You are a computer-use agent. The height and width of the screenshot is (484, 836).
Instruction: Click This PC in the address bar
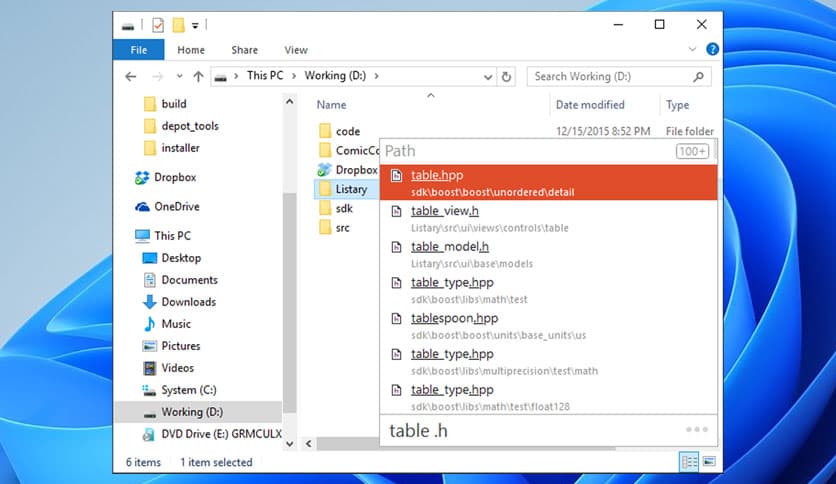tap(265, 76)
